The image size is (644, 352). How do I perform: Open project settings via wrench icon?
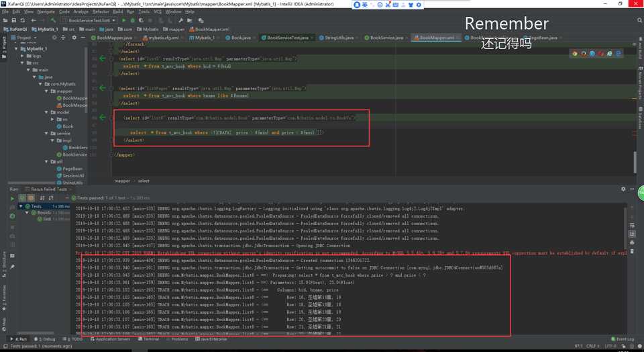pyautogui.click(x=180, y=21)
